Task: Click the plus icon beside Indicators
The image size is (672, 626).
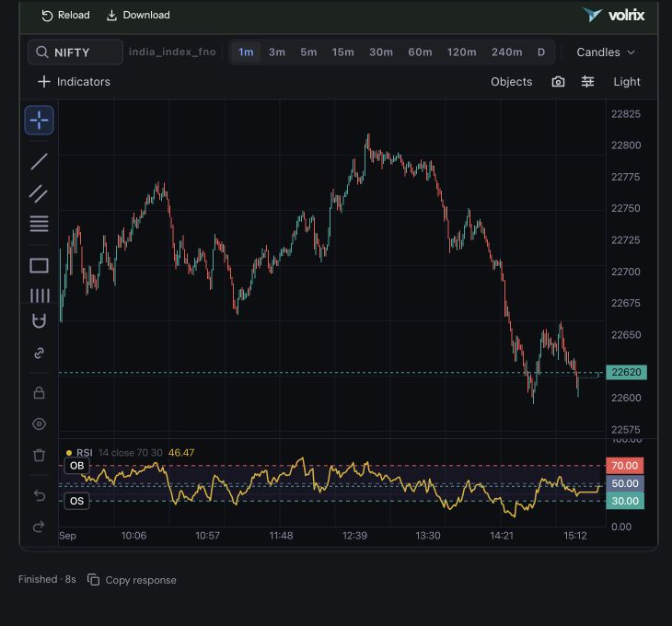Action: click(44, 82)
